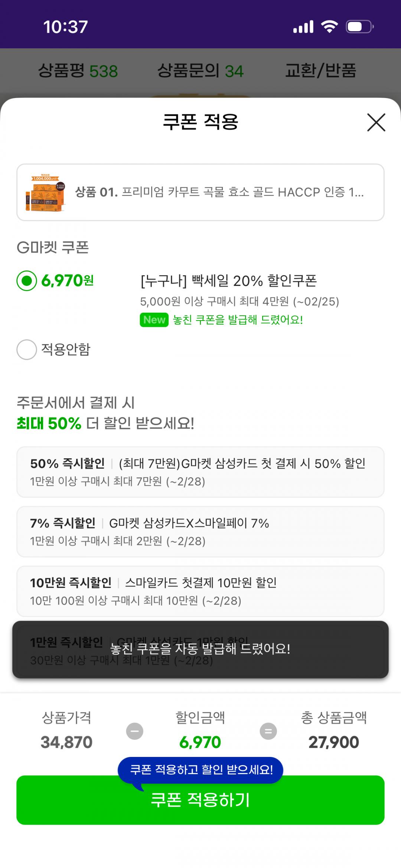Tap the 10만원 즉시할인 스마일카드 offer card
The image size is (401, 868).
click(x=200, y=591)
